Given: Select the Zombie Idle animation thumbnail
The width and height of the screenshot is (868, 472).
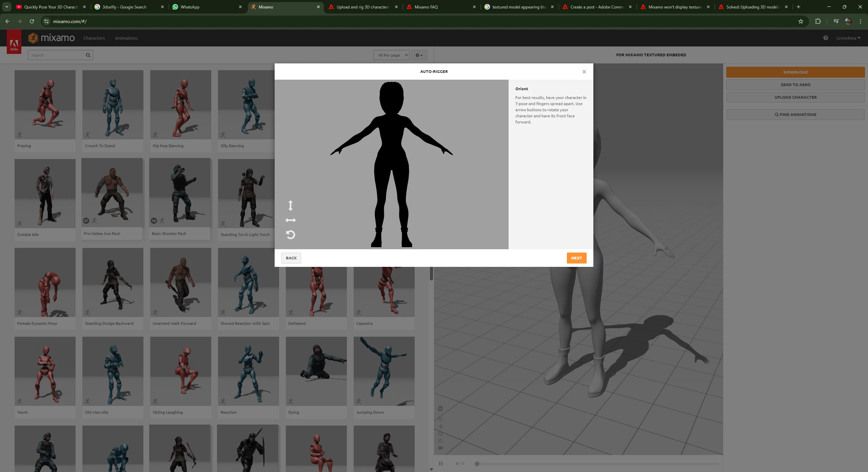Looking at the screenshot, I should [45, 193].
